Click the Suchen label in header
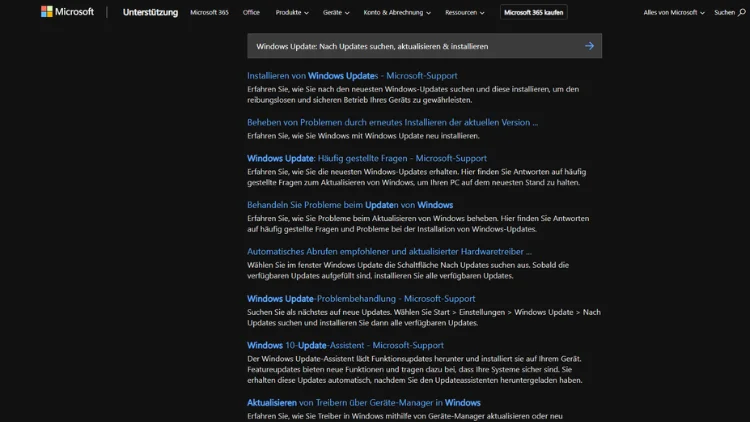Screen dimensions: 750x422 pos(724,12)
